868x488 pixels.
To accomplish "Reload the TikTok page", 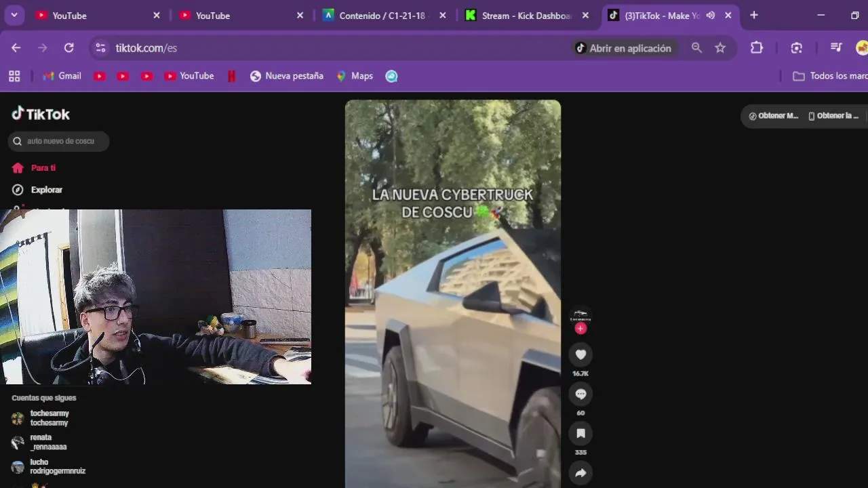I will 68,47.
